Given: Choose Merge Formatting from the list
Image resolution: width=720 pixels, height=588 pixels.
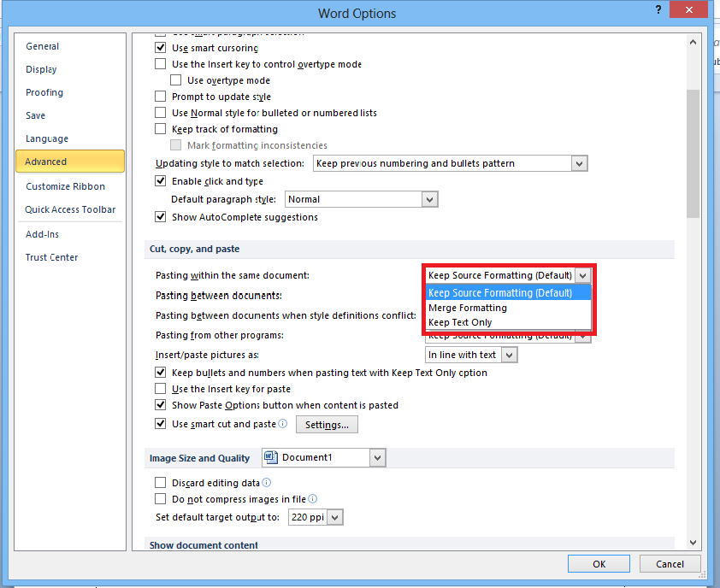Looking at the screenshot, I should click(508, 308).
